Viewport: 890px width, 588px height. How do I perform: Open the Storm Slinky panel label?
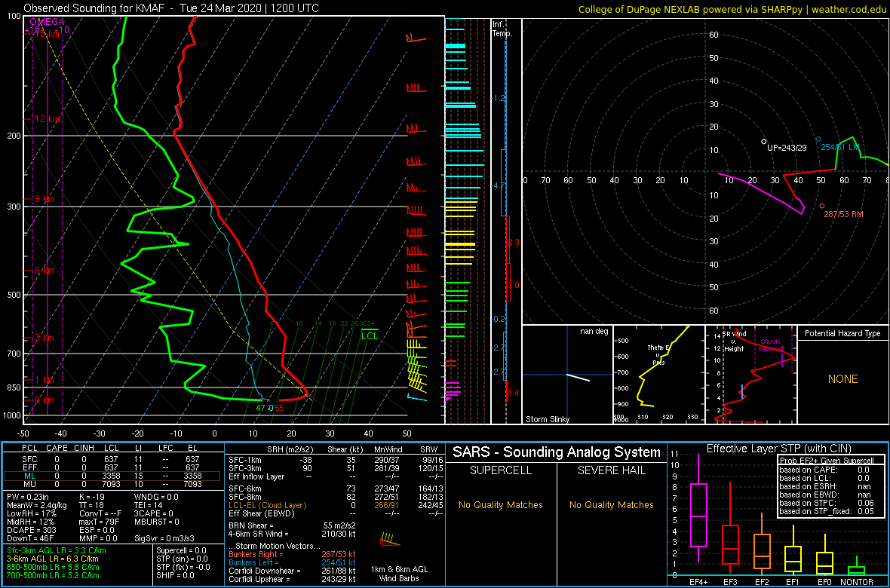click(x=547, y=419)
